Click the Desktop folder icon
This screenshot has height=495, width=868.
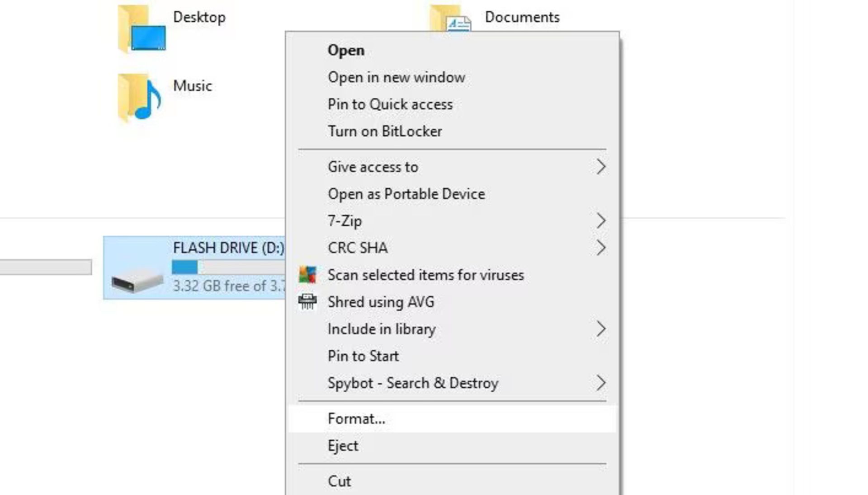pyautogui.click(x=142, y=29)
